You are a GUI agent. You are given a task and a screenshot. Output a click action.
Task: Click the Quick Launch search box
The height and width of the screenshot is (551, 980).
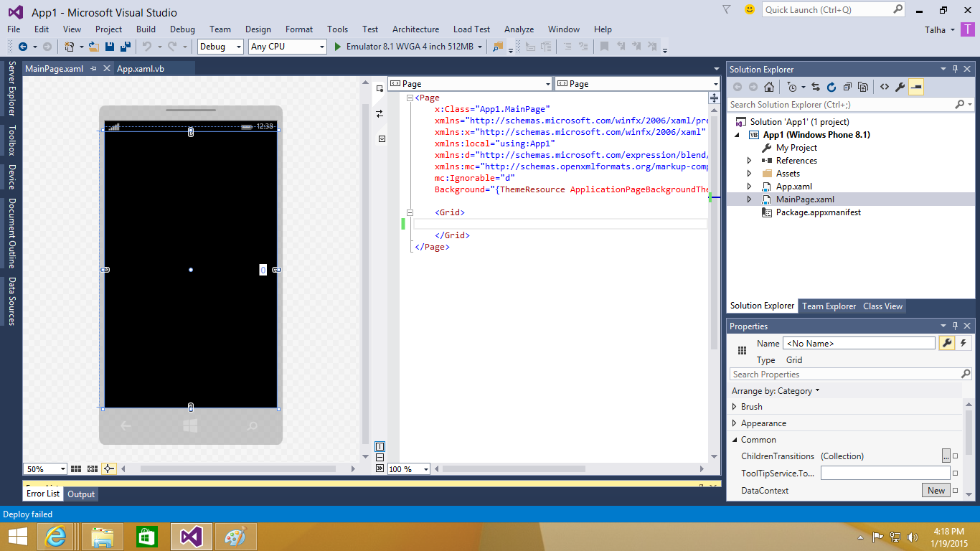click(x=834, y=9)
